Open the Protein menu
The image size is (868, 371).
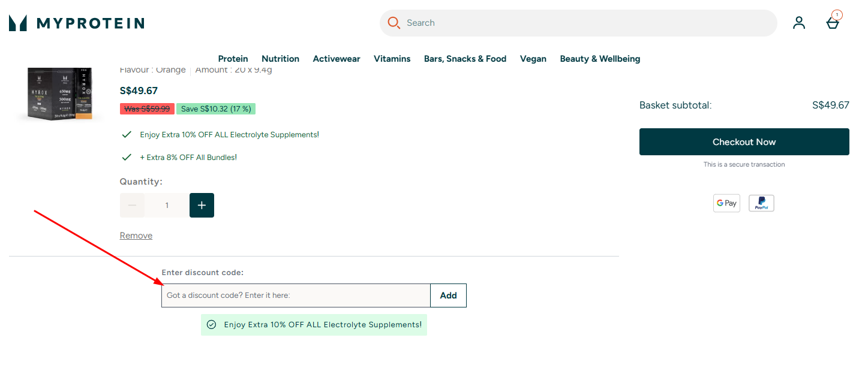(x=233, y=59)
